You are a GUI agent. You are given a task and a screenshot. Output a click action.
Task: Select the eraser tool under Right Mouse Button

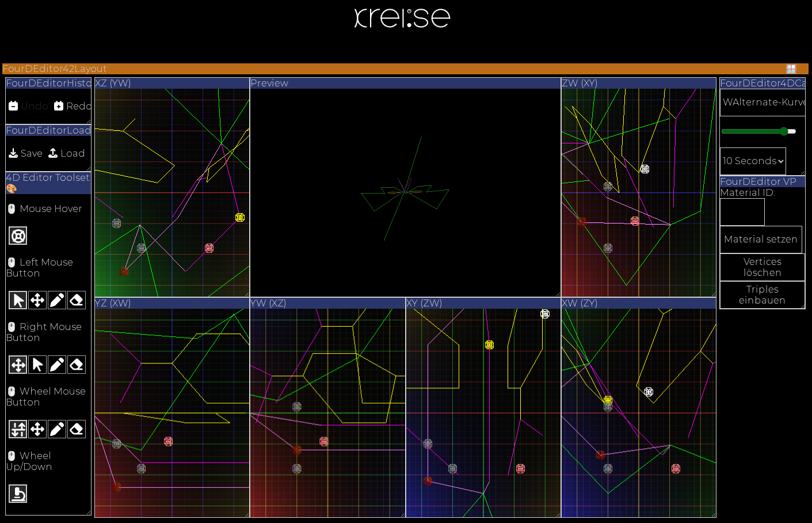click(77, 365)
